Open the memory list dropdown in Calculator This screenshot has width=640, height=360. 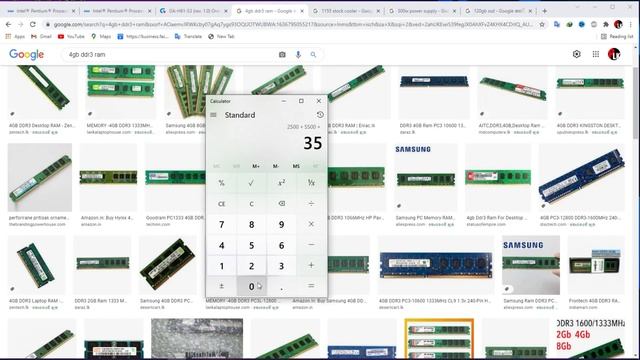tap(316, 166)
